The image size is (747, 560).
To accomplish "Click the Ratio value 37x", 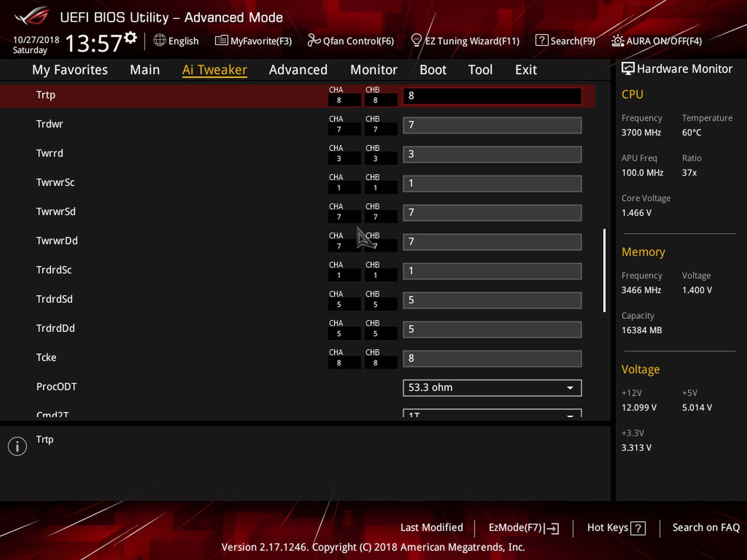I will [x=689, y=173].
